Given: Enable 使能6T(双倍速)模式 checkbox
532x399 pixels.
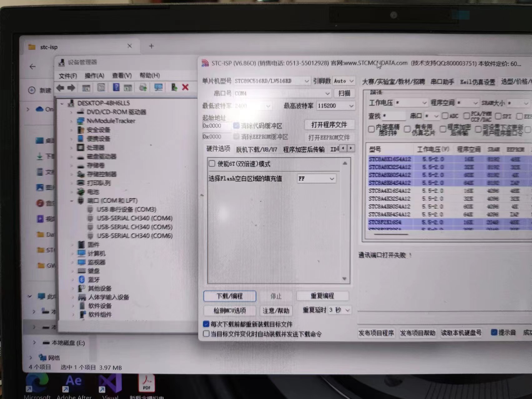Looking at the screenshot, I should 212,163.
